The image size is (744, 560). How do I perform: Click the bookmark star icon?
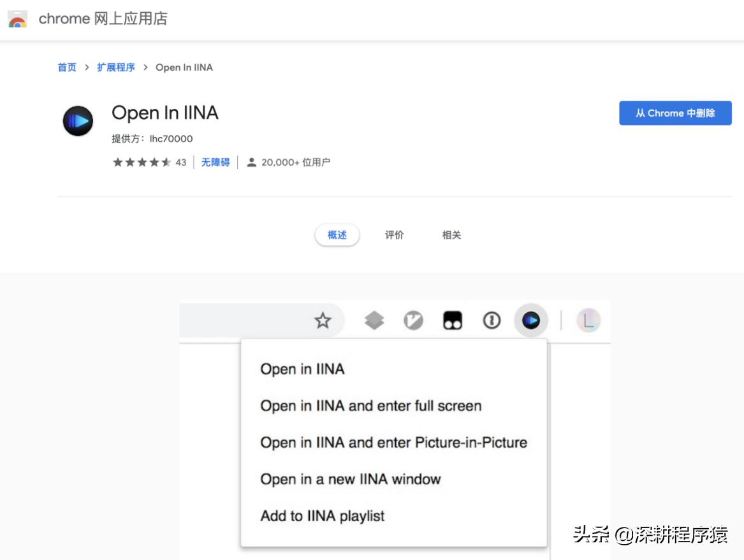(x=323, y=320)
